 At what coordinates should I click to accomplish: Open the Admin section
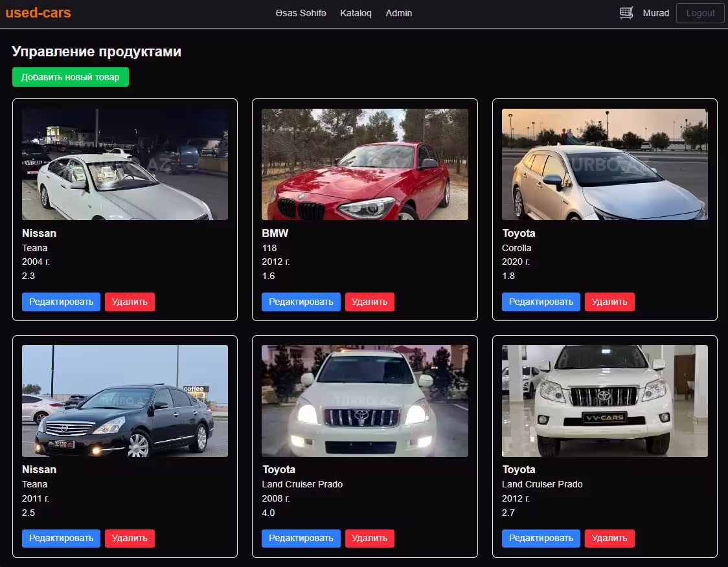399,13
